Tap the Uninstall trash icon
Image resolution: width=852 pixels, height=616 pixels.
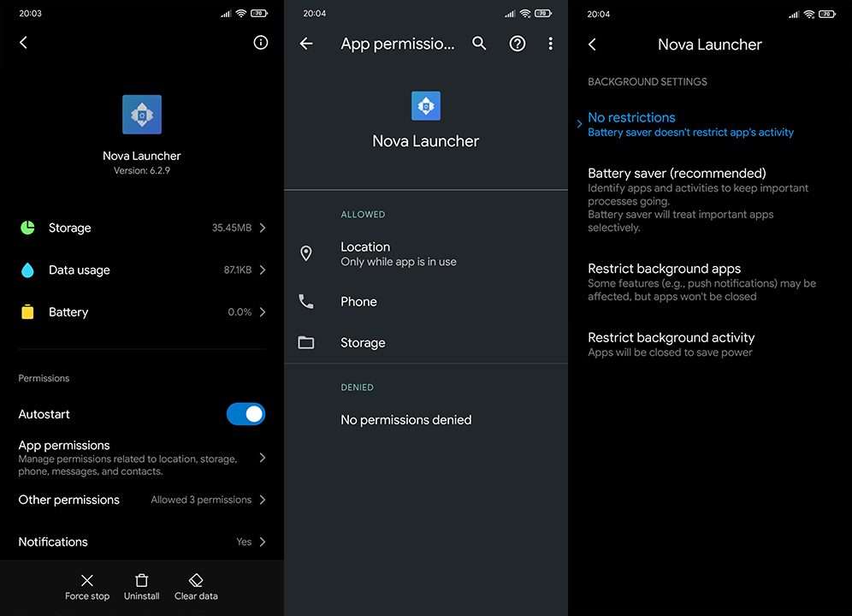pyautogui.click(x=141, y=580)
